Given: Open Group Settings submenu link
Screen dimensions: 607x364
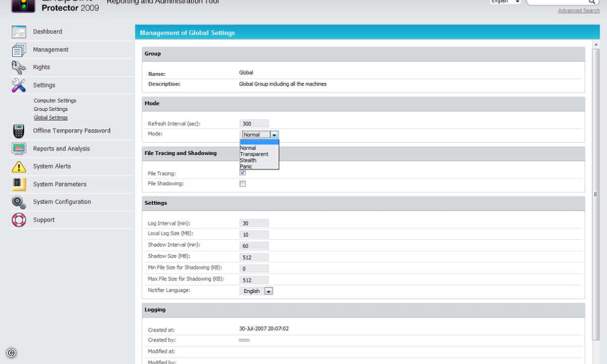Looking at the screenshot, I should click(x=51, y=109).
